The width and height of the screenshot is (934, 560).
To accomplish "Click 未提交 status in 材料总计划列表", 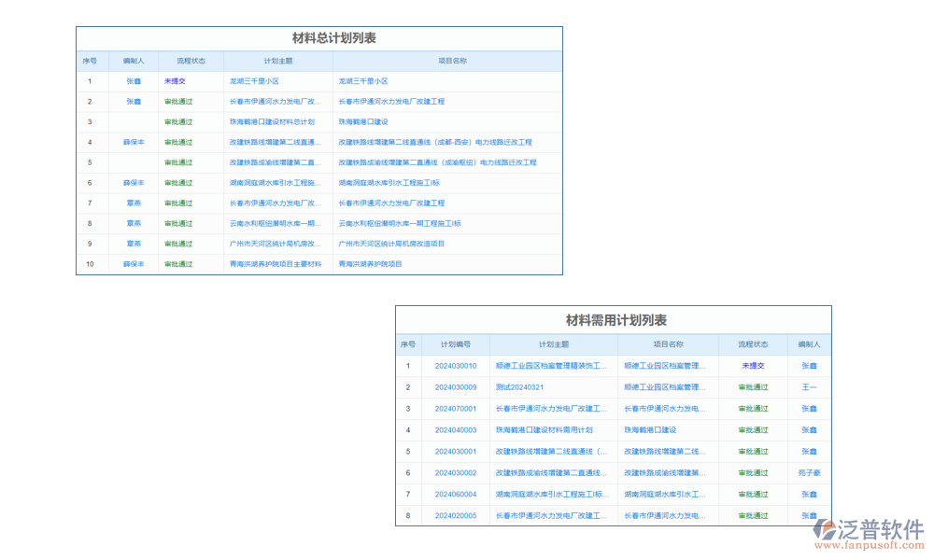I will 175,81.
